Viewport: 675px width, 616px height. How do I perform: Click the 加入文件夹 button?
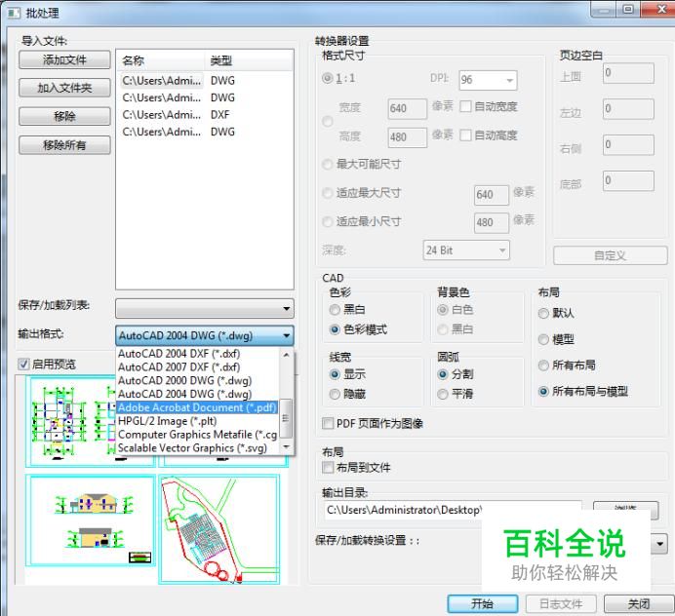coord(64,88)
